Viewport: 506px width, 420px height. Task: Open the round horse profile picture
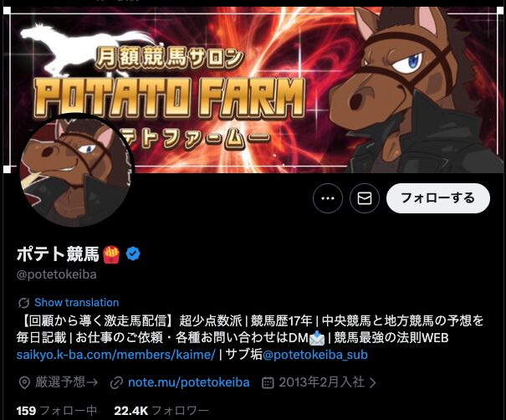pyautogui.click(x=76, y=170)
